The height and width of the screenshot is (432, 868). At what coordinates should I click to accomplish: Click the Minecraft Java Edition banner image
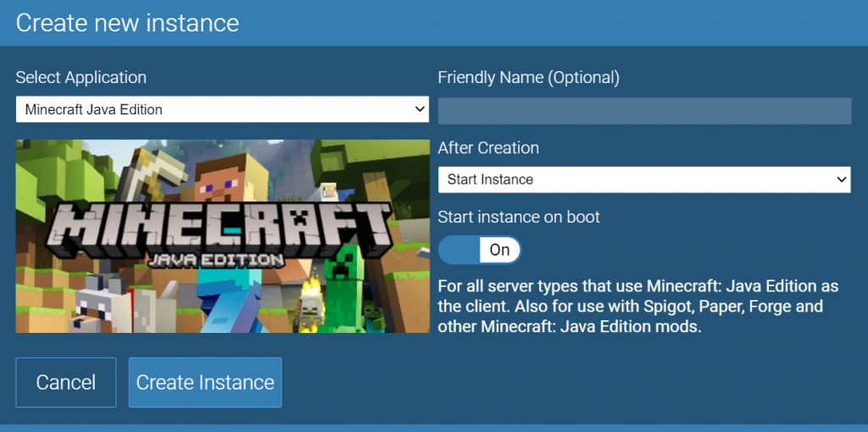223,236
